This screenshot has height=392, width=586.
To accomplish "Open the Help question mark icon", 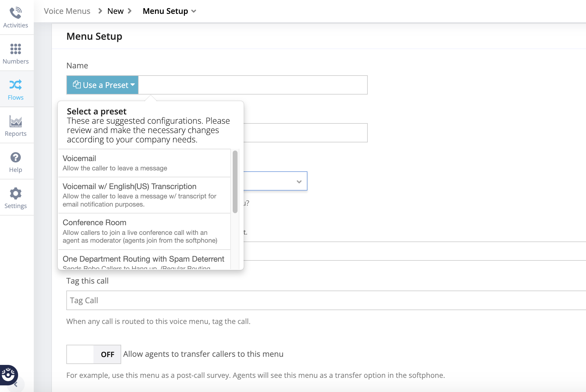I will coord(15,157).
